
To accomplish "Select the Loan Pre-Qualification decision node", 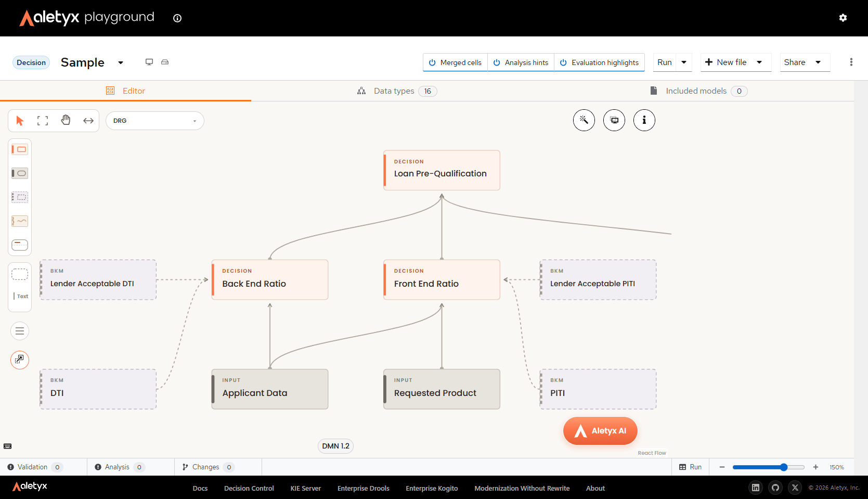I will tap(442, 170).
